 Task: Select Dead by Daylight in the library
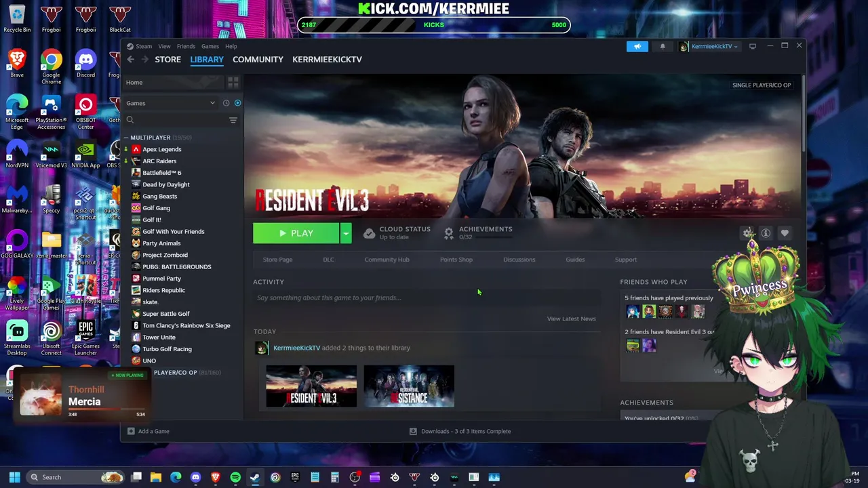[x=165, y=184]
